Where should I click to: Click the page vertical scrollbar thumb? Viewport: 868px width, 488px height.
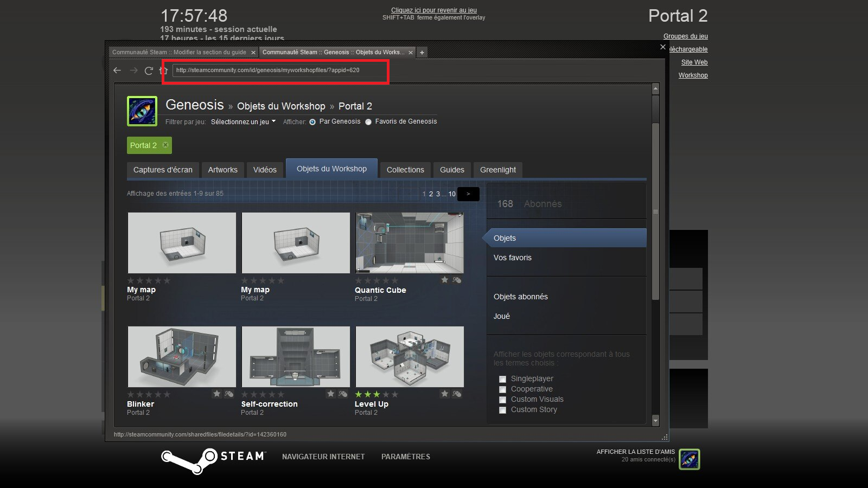(655, 211)
